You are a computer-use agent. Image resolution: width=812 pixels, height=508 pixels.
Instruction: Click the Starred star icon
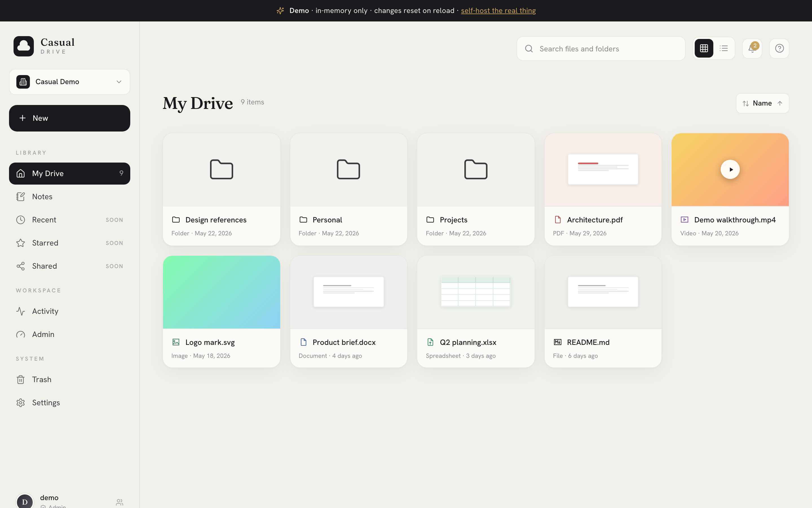21,243
